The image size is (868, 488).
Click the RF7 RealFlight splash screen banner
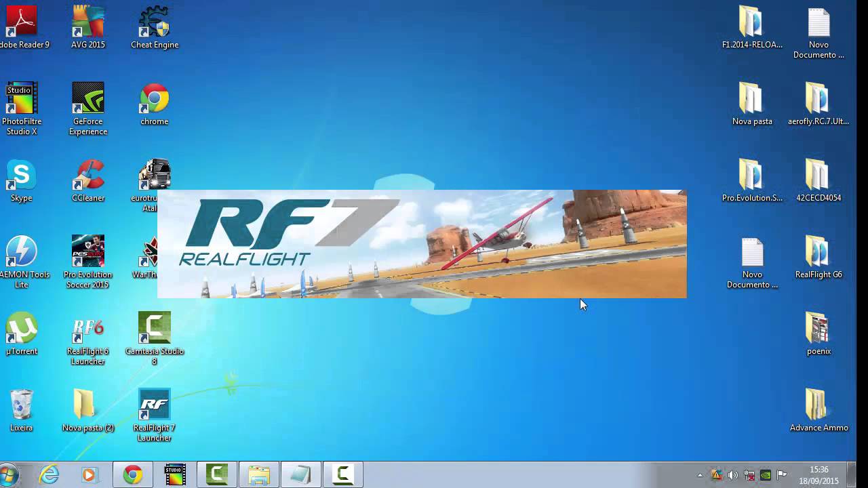[x=422, y=244]
